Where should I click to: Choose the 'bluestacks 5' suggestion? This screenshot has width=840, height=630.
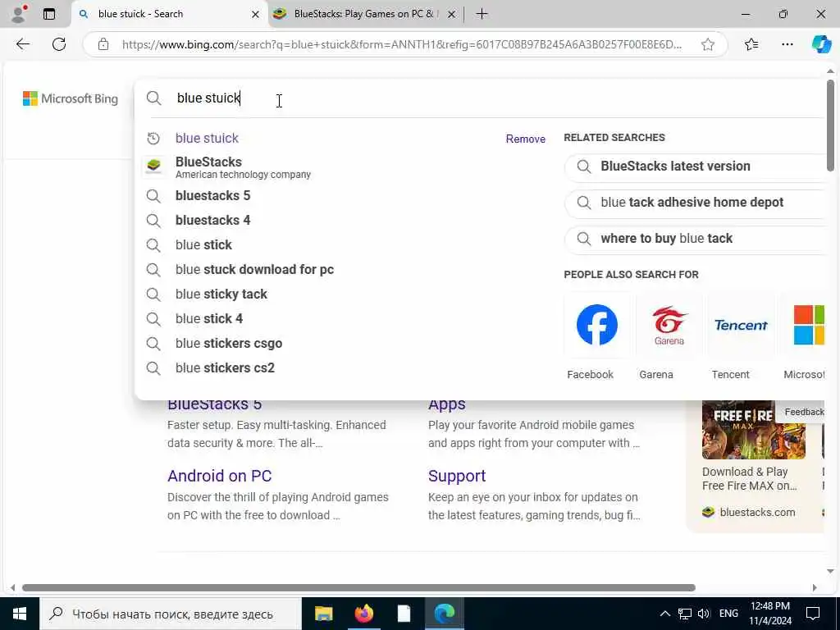point(212,195)
